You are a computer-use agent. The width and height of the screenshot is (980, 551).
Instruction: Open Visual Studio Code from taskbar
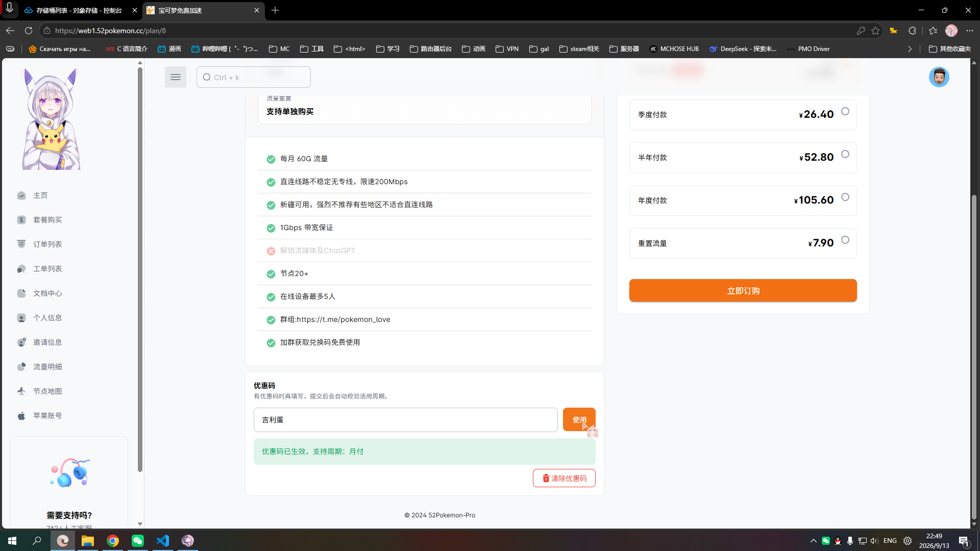click(163, 540)
